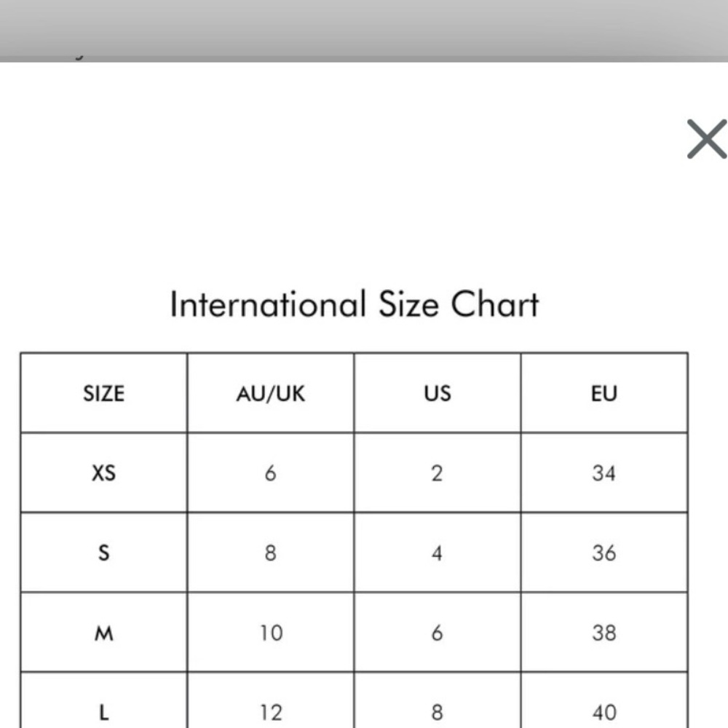
Task: Click AU/UK value 6 for XS
Action: click(x=271, y=473)
